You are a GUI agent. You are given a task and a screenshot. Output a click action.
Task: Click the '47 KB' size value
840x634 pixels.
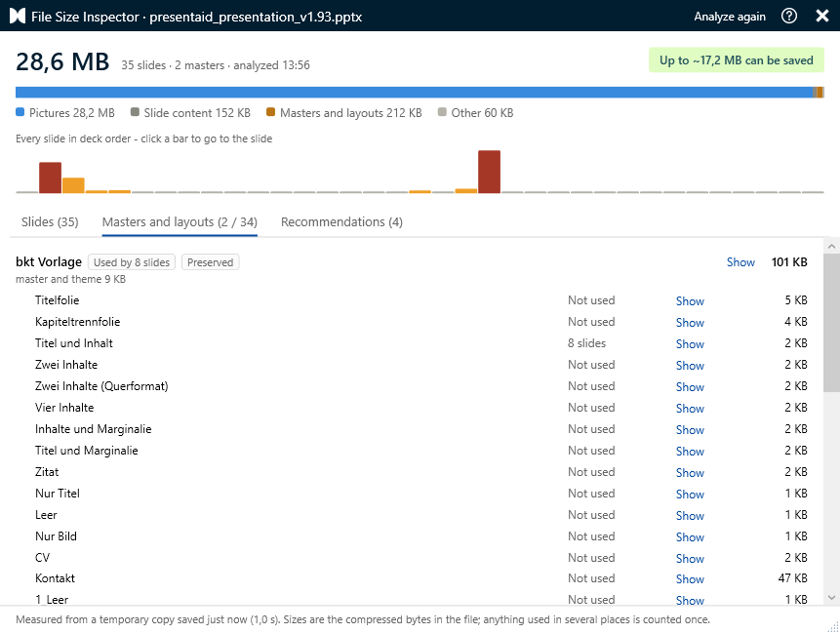tap(793, 578)
